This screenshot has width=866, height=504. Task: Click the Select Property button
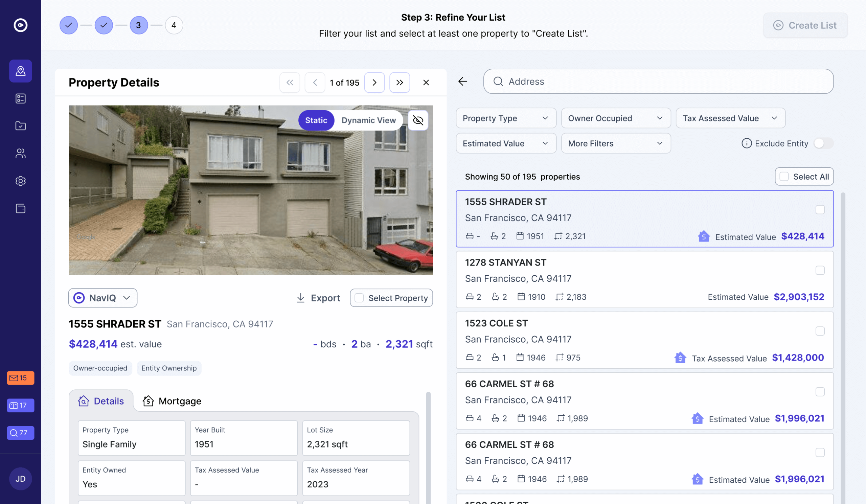(391, 298)
